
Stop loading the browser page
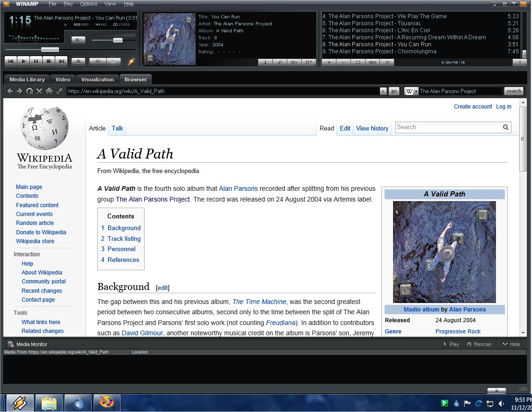point(39,91)
